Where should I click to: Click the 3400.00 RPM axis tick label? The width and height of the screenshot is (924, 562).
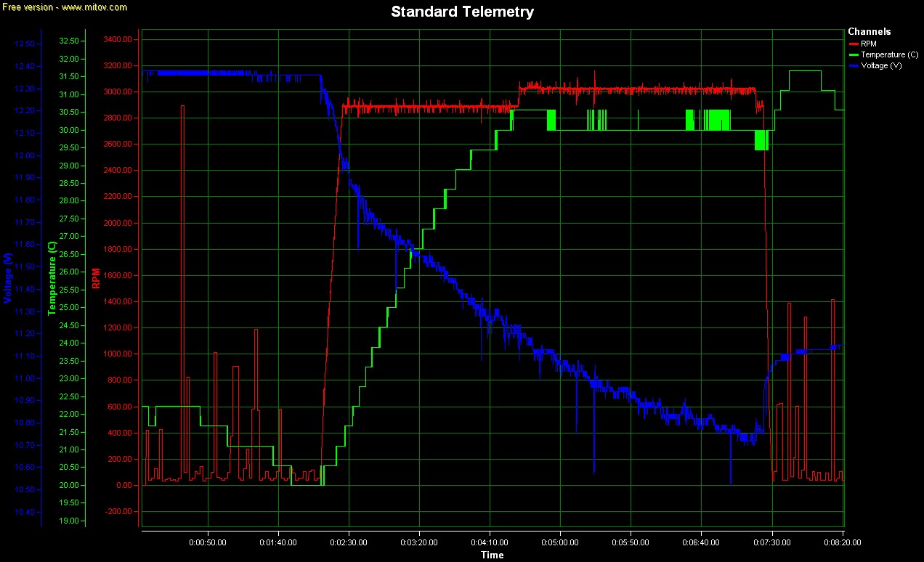[x=118, y=39]
